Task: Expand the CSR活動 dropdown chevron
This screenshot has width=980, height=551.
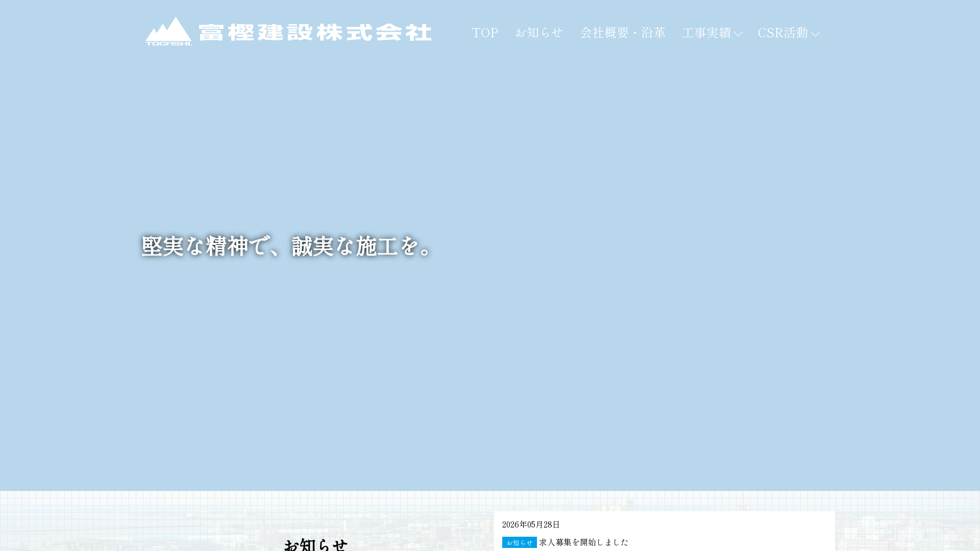Action: [x=815, y=34]
